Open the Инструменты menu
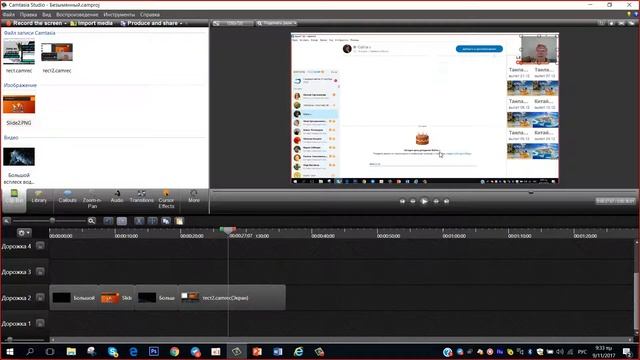This screenshot has width=640, height=360. (x=119, y=14)
